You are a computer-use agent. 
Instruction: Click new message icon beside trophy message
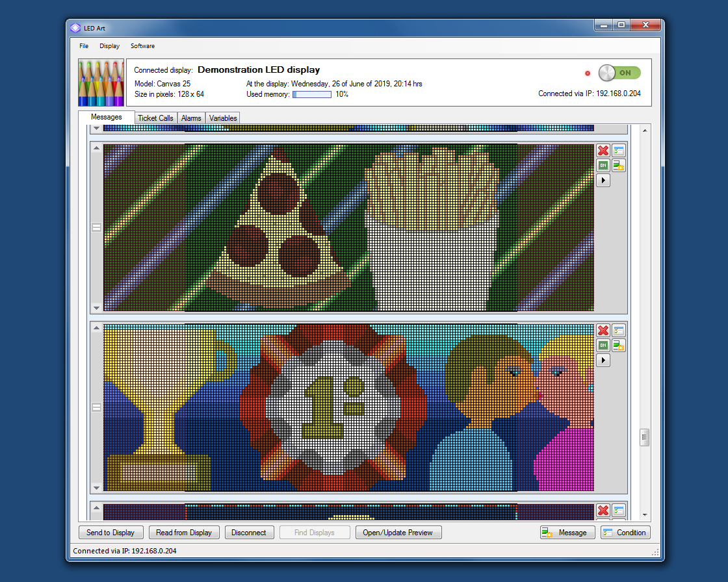pos(618,346)
